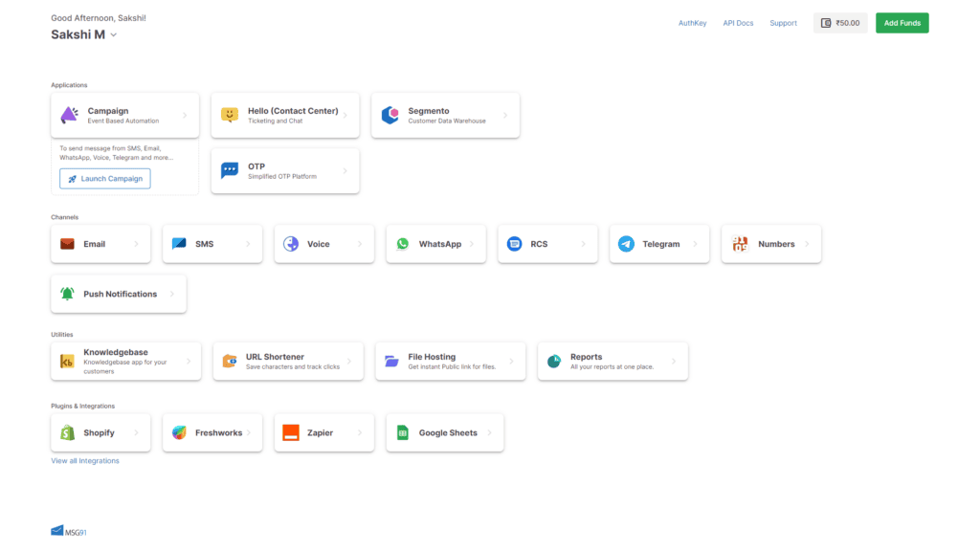980x551 pixels.
Task: Click the Reports pie chart icon
Action: tap(554, 361)
